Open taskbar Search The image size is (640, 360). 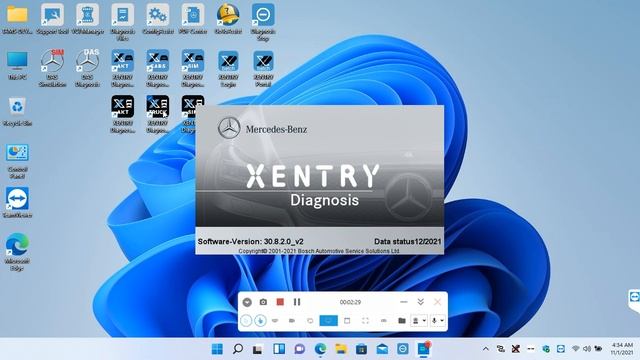[x=238, y=349]
